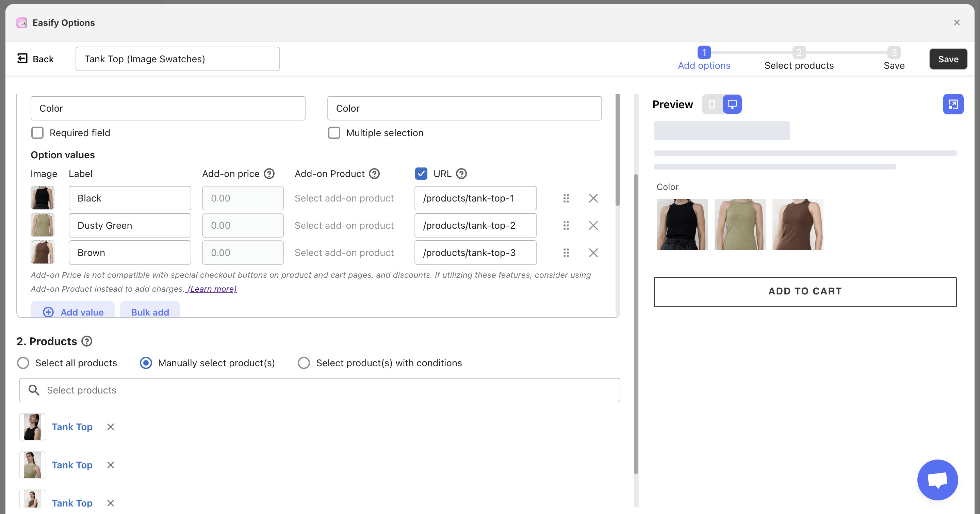This screenshot has height=514, width=980.
Task: Switch preview to mobile view icon
Action: pyautogui.click(x=712, y=104)
